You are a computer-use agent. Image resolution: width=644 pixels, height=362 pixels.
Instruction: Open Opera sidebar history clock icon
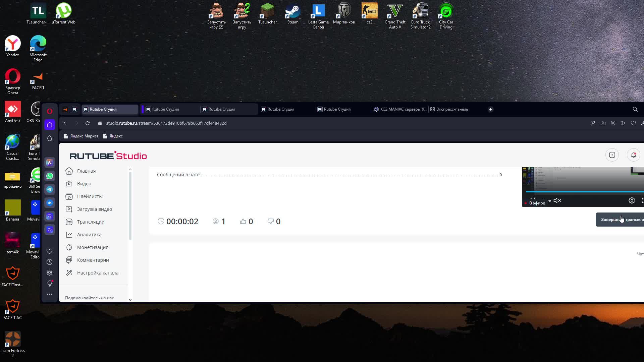point(50,262)
